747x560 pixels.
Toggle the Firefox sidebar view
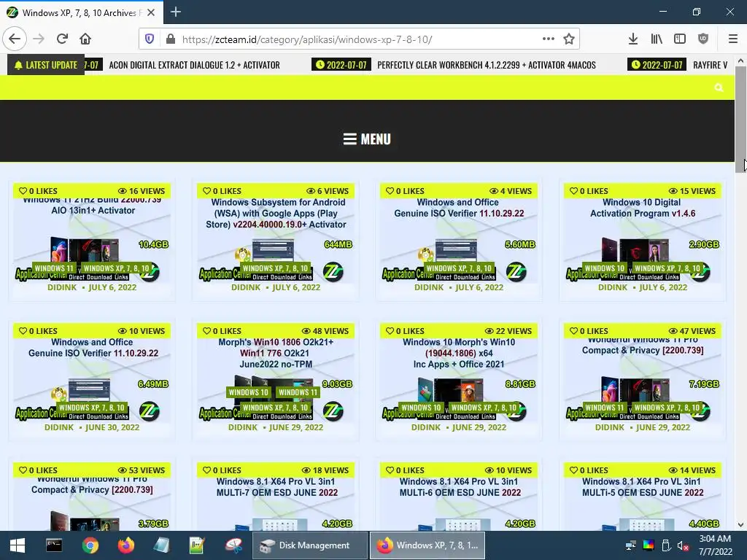coord(680,39)
